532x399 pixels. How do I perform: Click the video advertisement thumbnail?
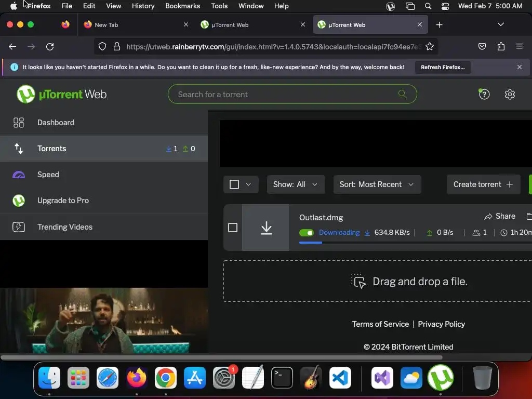click(x=104, y=320)
